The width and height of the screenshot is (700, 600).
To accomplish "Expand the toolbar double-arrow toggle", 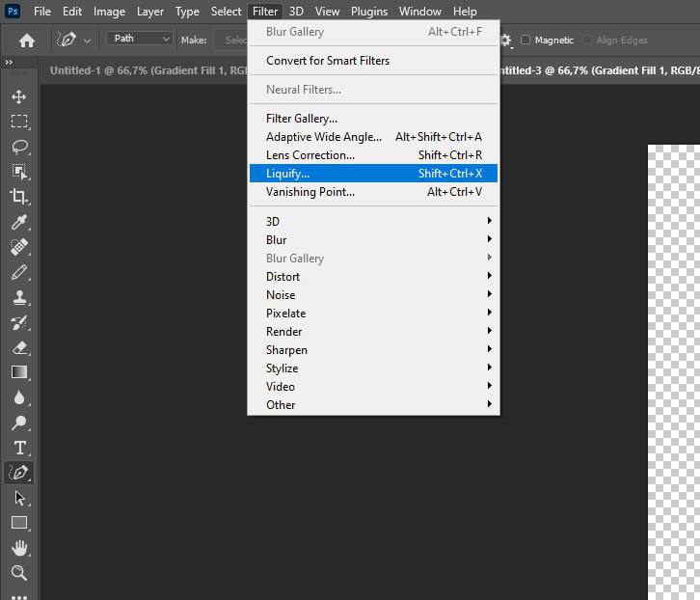I will [9, 62].
